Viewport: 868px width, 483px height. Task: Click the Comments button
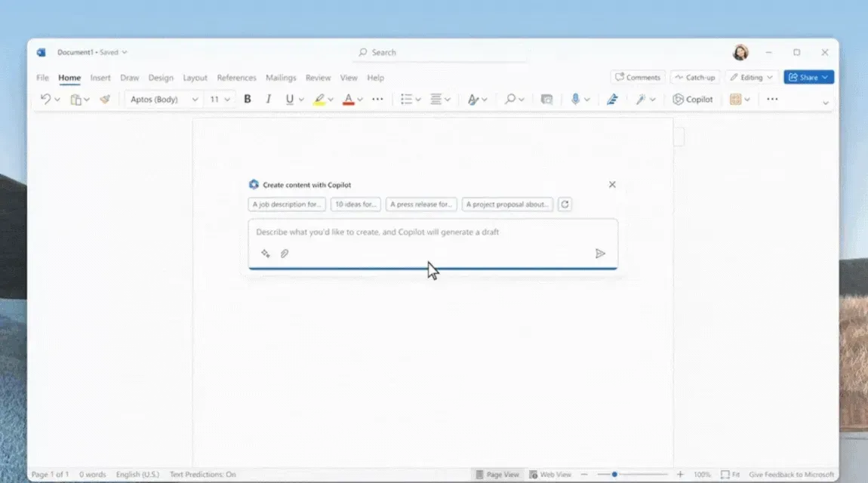click(x=638, y=78)
